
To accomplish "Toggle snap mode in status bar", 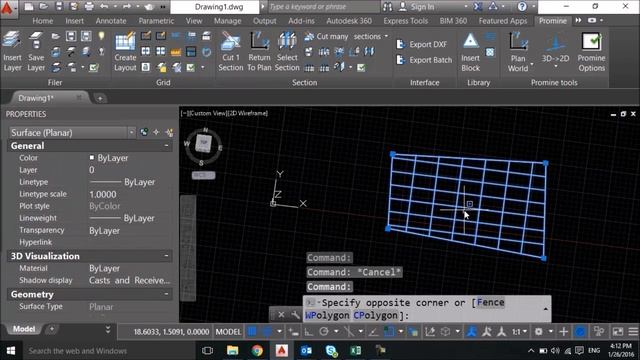I will [267, 331].
